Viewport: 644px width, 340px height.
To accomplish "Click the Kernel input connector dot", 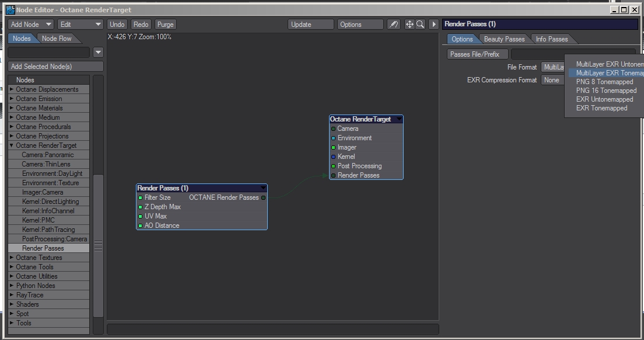I will point(334,157).
